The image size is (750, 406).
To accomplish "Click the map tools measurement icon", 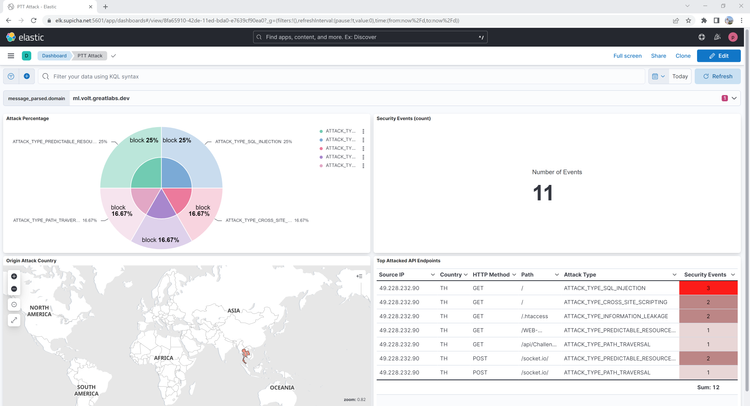I will pyautogui.click(x=14, y=320).
